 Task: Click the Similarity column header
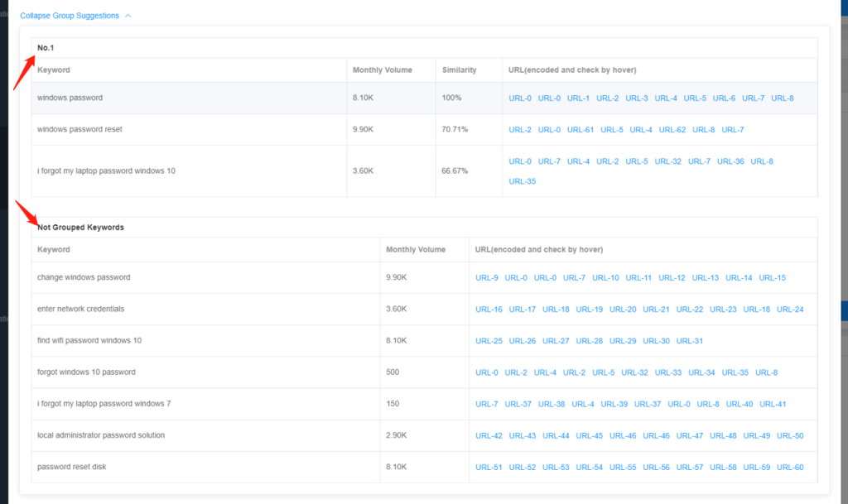(459, 70)
